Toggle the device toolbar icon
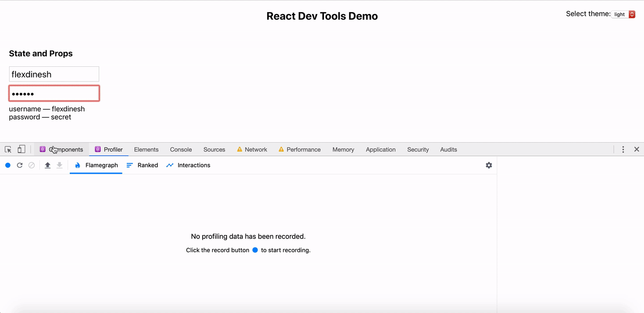644x313 pixels. point(21,149)
